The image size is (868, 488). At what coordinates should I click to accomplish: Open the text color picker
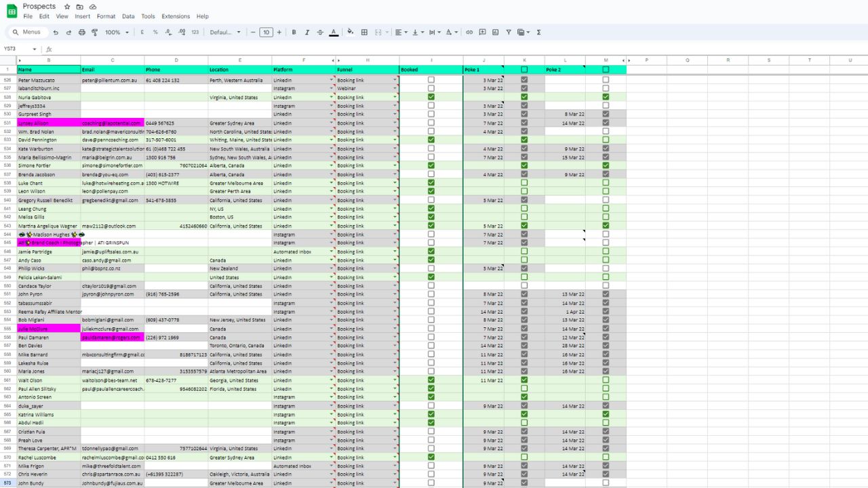[334, 33]
